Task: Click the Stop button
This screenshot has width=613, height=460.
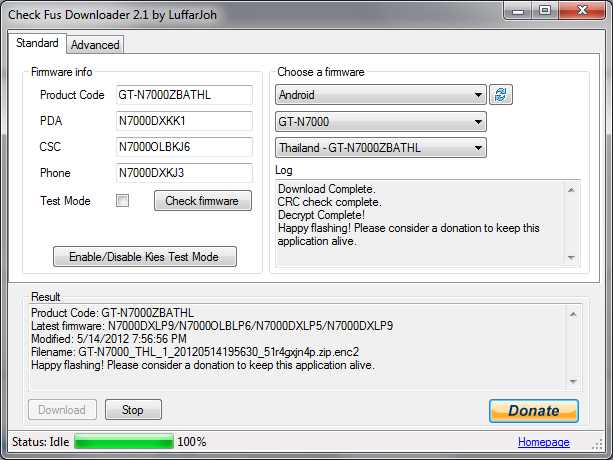Action: tap(133, 410)
